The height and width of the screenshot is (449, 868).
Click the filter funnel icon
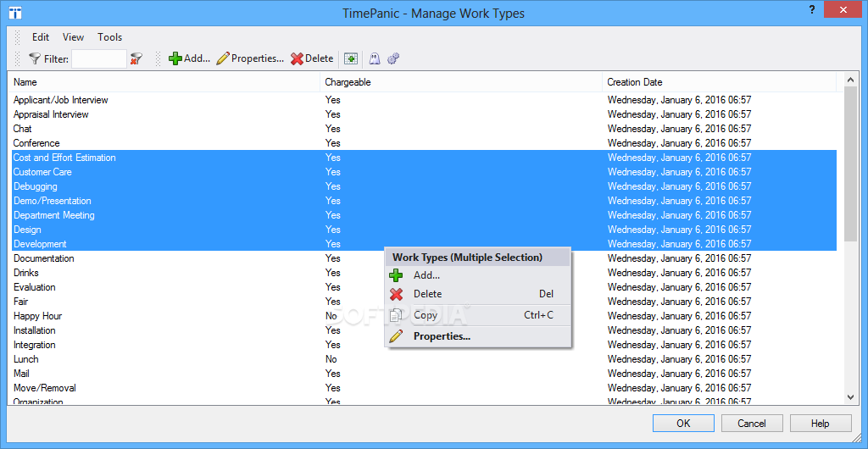[35, 58]
